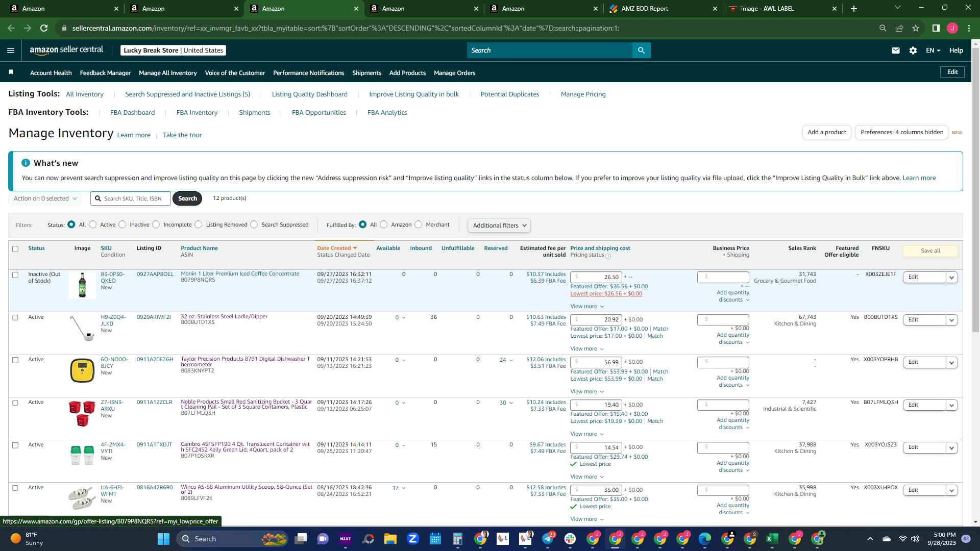Open Account Health in the nav bar
This screenshot has height=551, width=980.
click(x=51, y=73)
